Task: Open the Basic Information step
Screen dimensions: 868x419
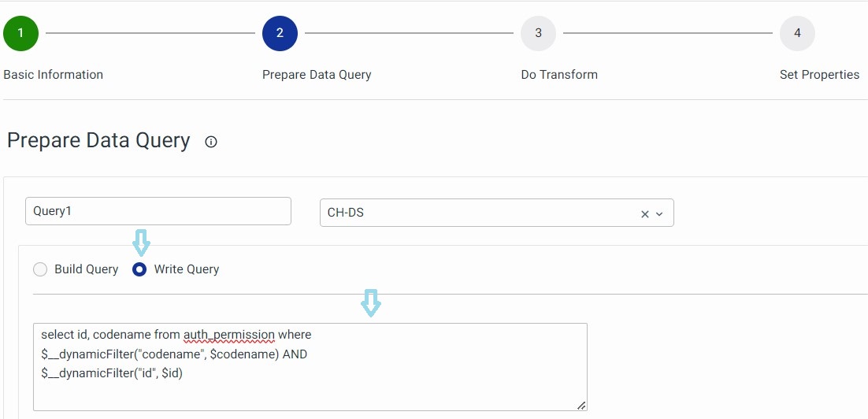Action: coord(54,75)
